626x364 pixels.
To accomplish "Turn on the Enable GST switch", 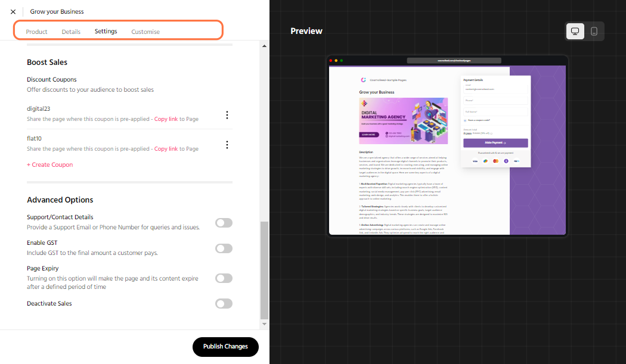I will [224, 248].
